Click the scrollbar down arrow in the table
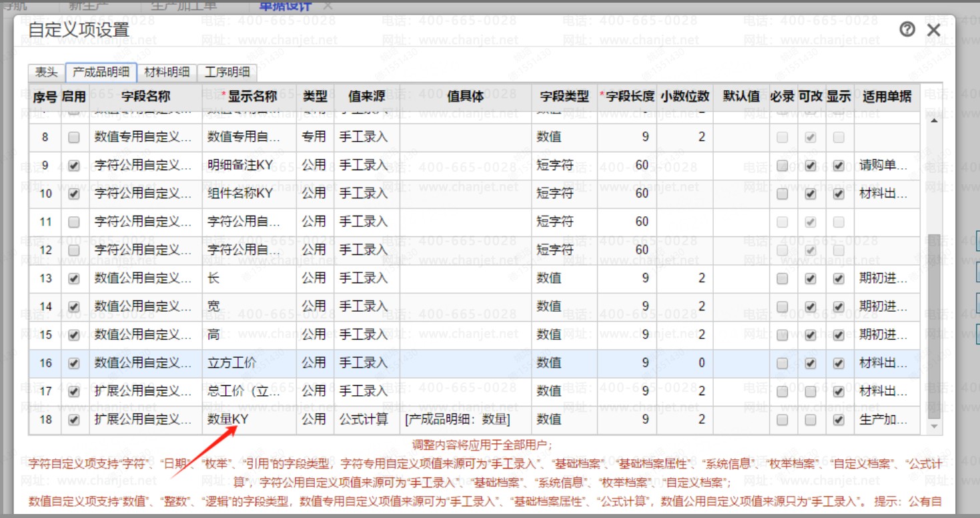Screen dimensions: 980x518 [x=934, y=426]
